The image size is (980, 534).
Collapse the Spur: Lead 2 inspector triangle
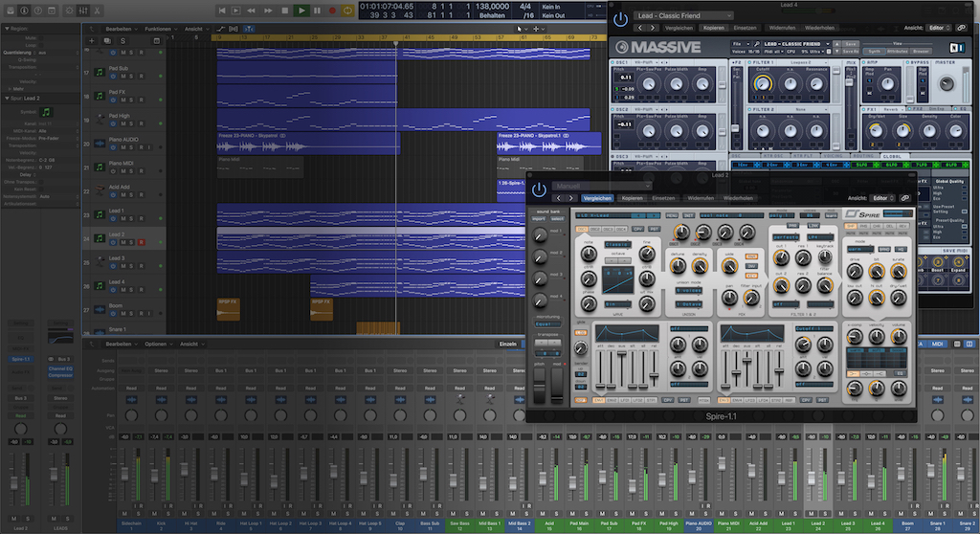[x=7, y=99]
